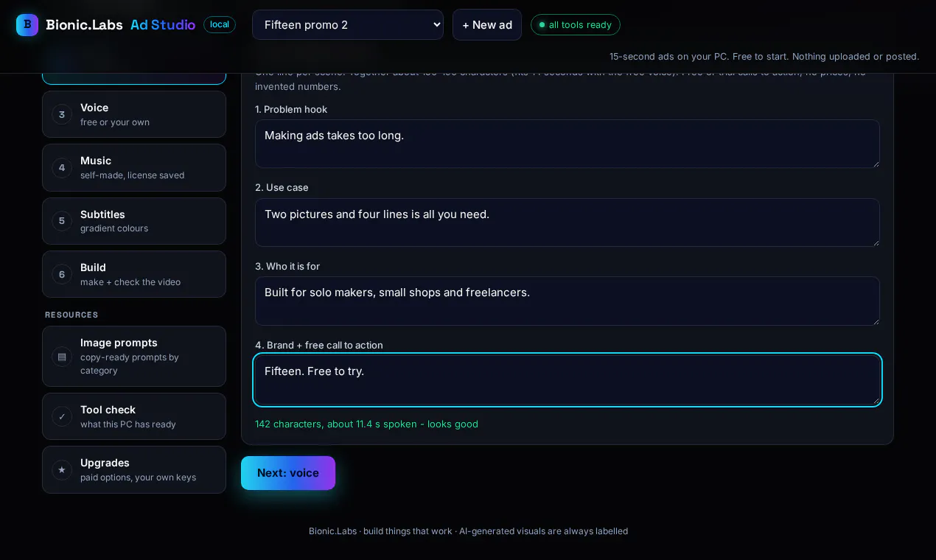Focus the Use case text field
The height and width of the screenshot is (560, 936).
tap(567, 223)
